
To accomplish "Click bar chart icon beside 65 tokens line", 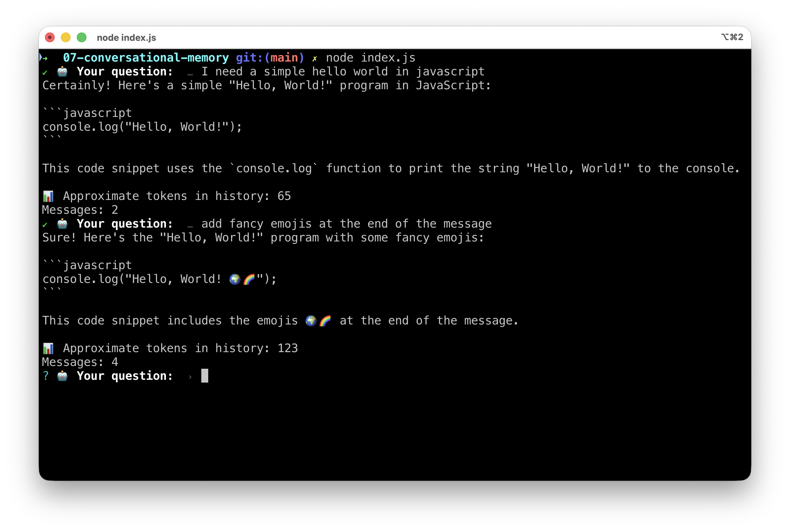I will (48, 196).
